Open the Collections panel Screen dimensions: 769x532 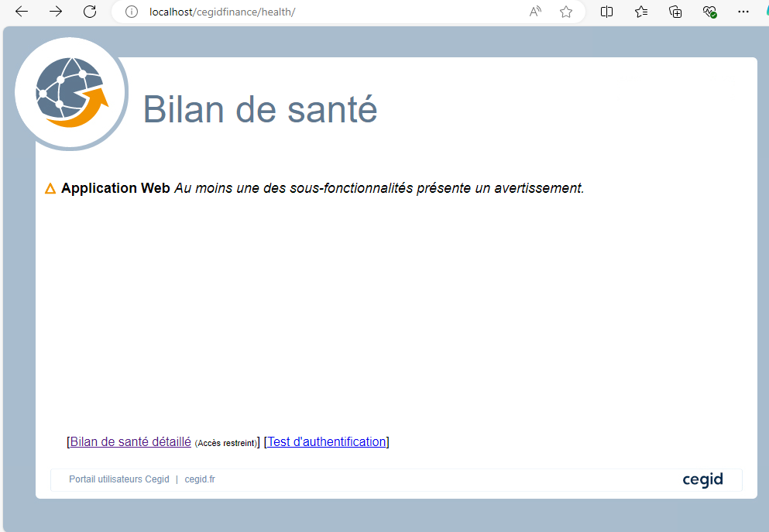click(x=675, y=12)
